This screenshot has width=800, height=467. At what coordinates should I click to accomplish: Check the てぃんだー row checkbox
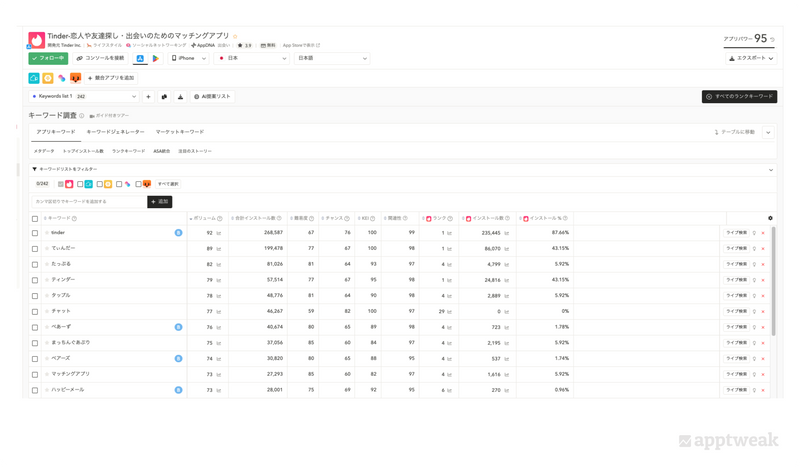click(35, 249)
